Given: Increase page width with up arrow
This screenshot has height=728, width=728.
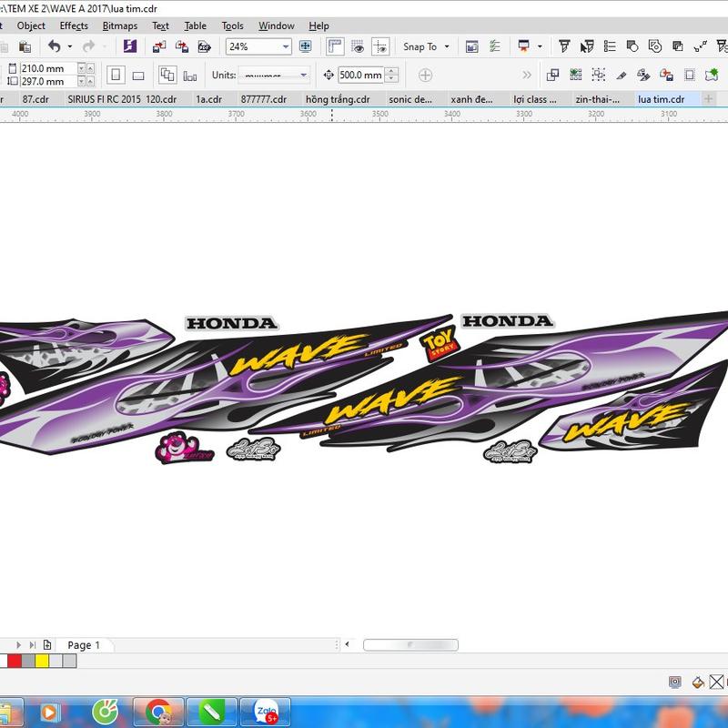Looking at the screenshot, I should tap(90, 68).
